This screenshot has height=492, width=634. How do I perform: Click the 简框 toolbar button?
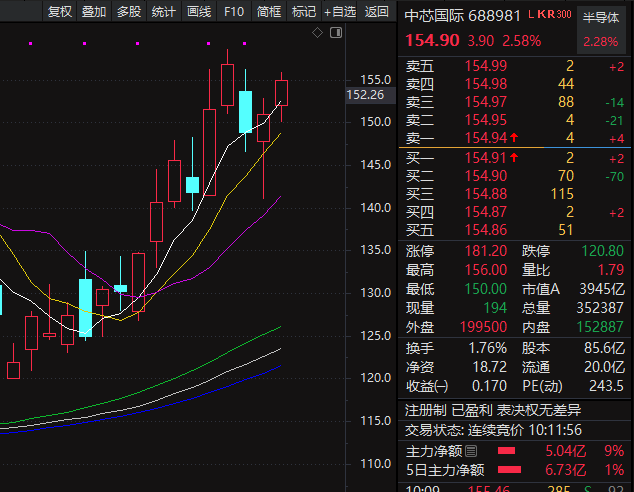269,12
